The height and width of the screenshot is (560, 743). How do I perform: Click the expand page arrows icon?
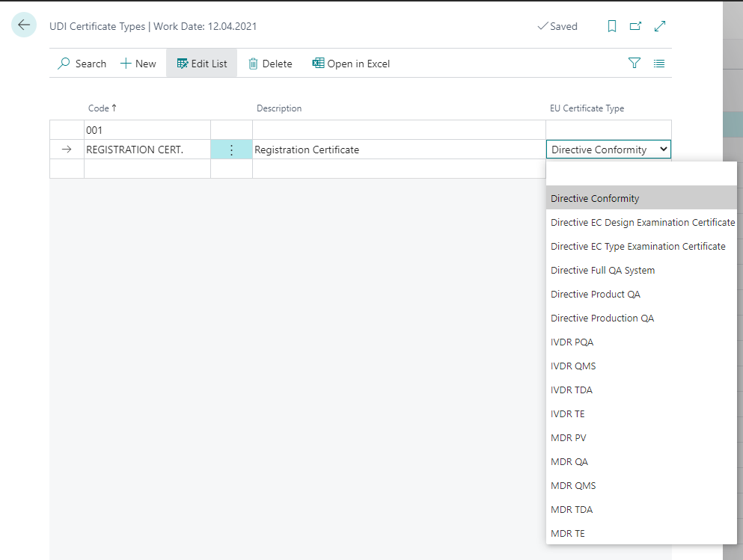(x=659, y=26)
